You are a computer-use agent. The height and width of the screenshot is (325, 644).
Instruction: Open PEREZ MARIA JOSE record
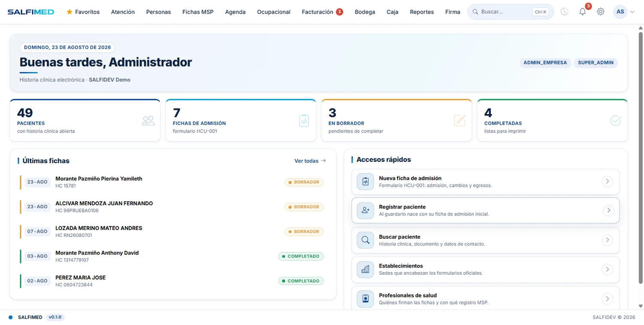tap(173, 281)
